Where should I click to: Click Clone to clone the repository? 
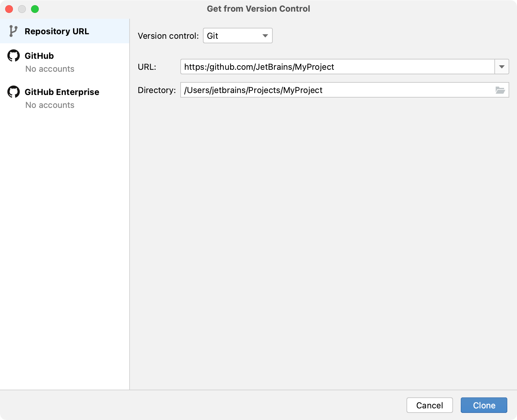(484, 405)
